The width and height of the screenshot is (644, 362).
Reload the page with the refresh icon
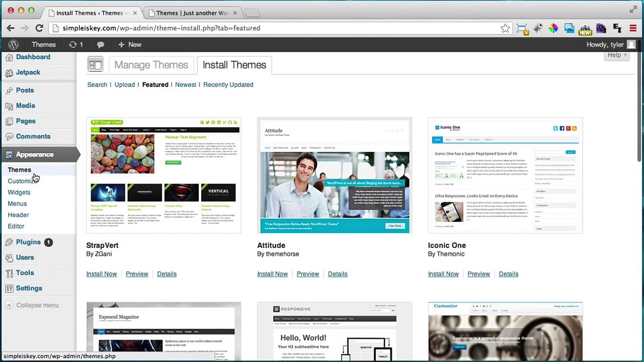[x=39, y=28]
